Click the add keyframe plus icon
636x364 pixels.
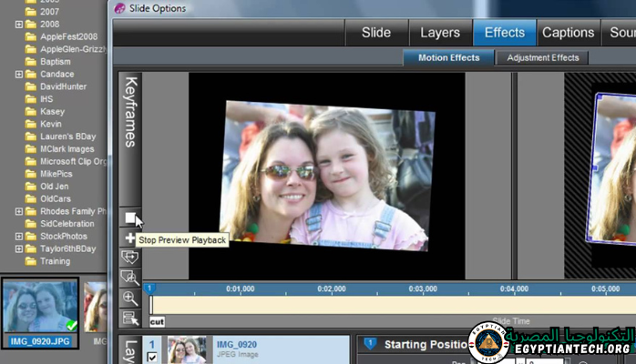(130, 238)
